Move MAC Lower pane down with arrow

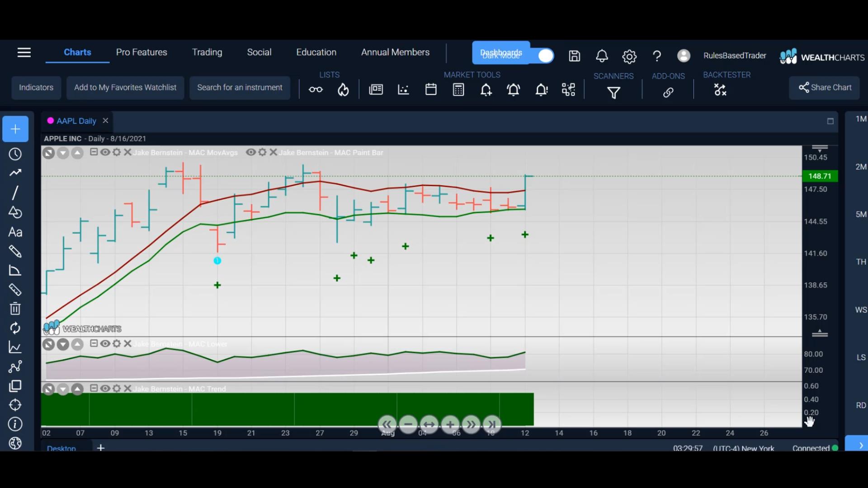coord(63,345)
